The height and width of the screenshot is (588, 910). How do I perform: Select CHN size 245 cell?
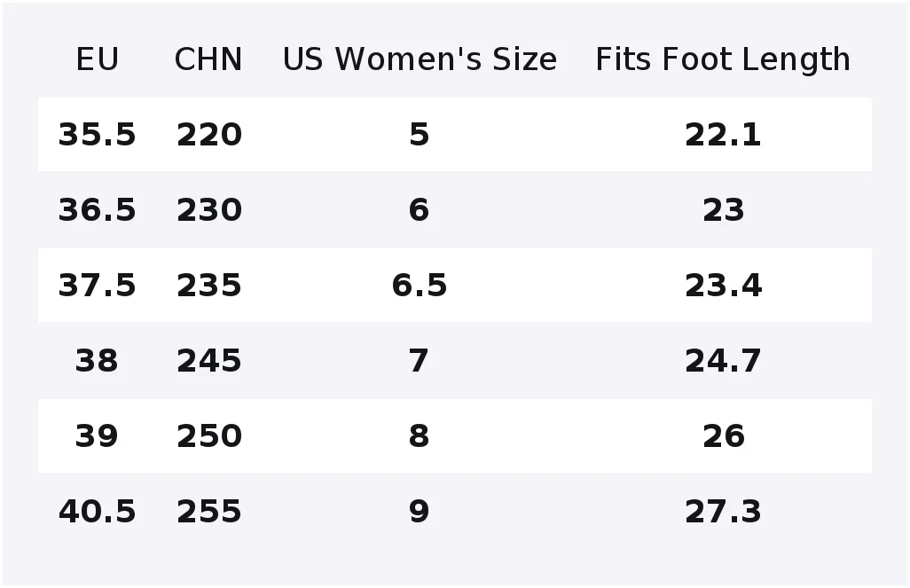pyautogui.click(x=209, y=361)
